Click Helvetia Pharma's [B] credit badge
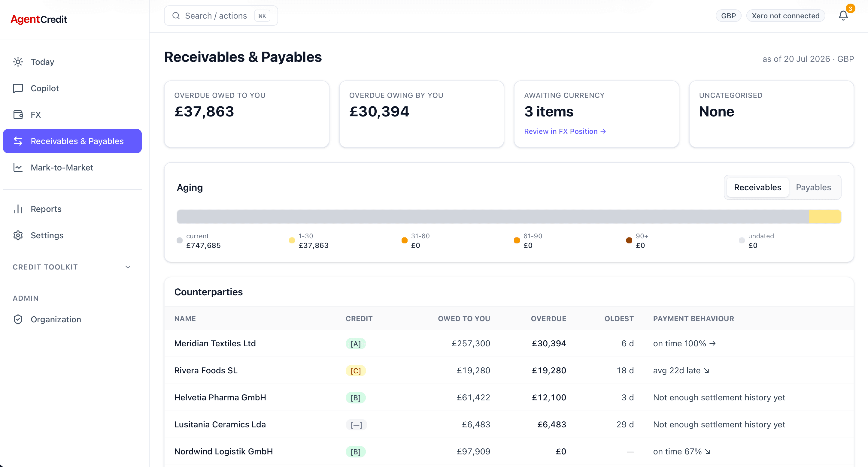 pos(356,398)
